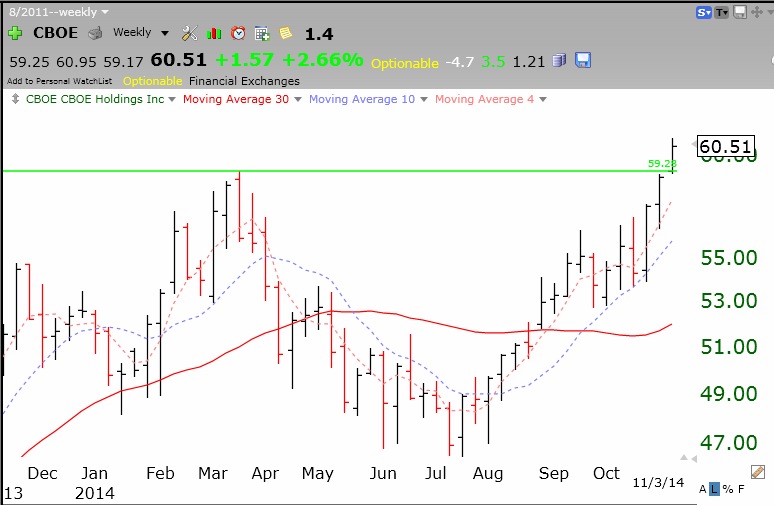Click the -4.7 value in the header
The image size is (774, 505).
(460, 62)
